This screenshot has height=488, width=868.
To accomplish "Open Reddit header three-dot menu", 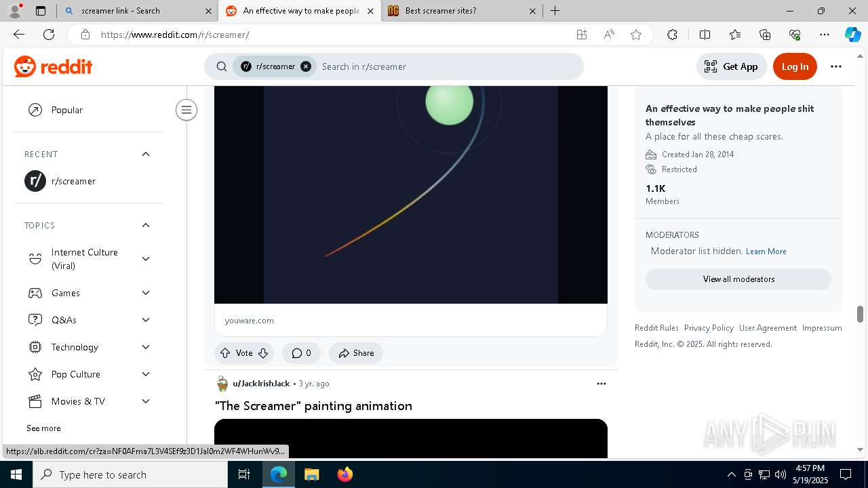I will [x=836, y=66].
